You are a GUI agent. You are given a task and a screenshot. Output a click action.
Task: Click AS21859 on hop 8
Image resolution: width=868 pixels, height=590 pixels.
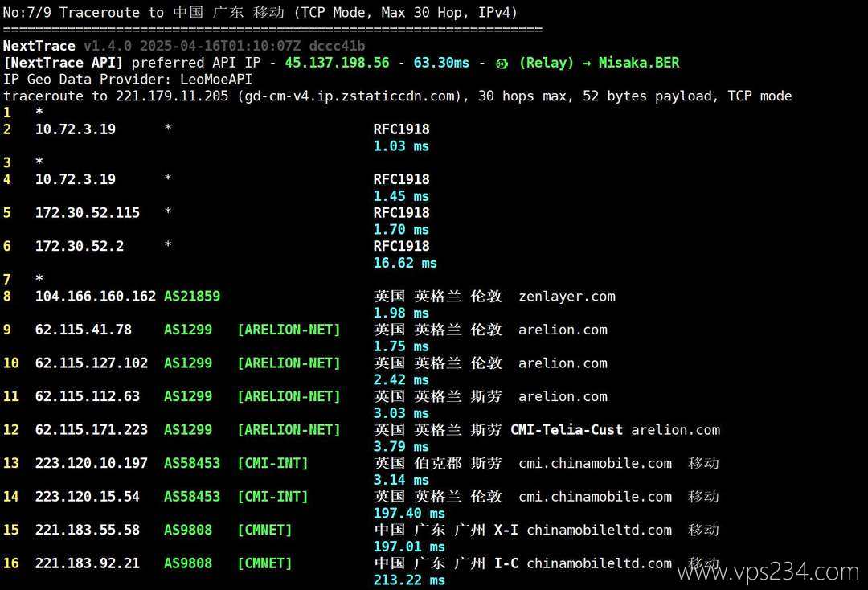pyautogui.click(x=192, y=297)
